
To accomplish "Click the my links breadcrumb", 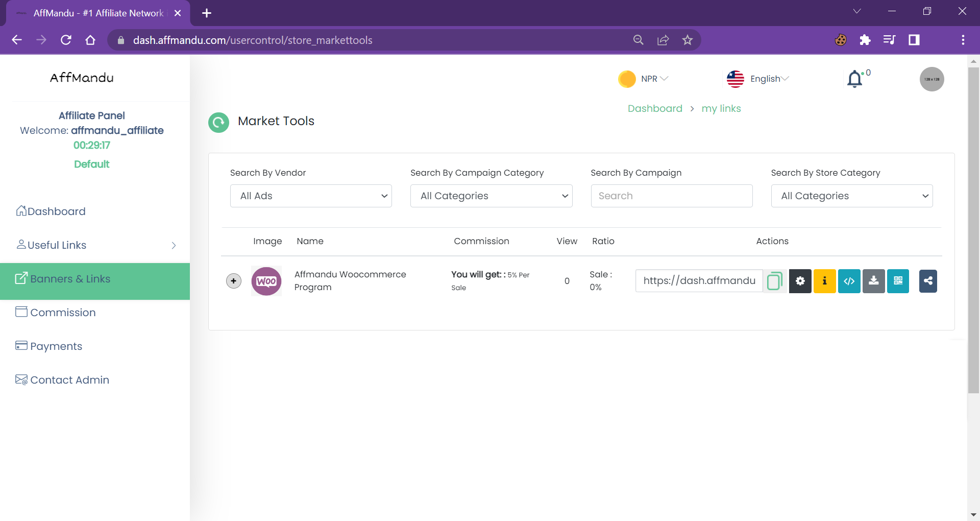I will click(721, 108).
